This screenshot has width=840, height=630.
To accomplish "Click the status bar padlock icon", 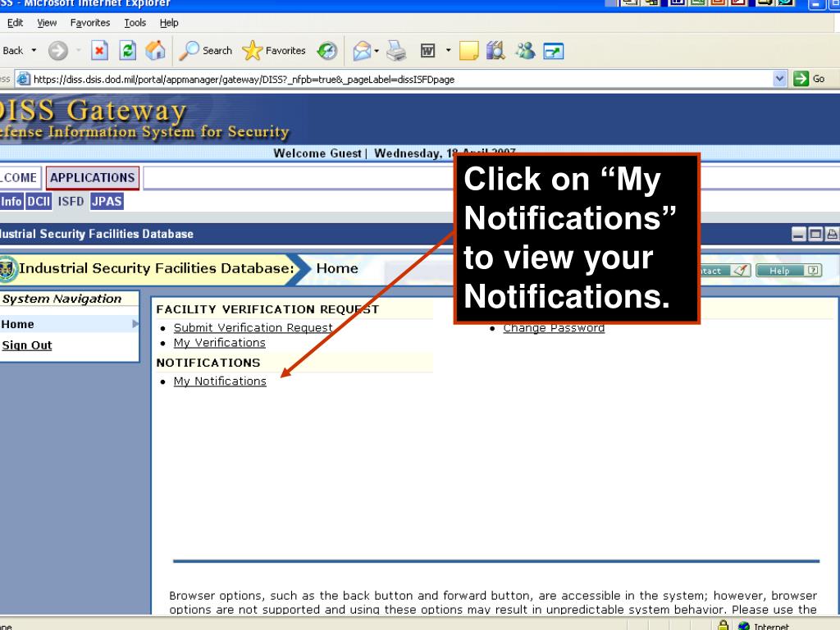I will click(724, 624).
